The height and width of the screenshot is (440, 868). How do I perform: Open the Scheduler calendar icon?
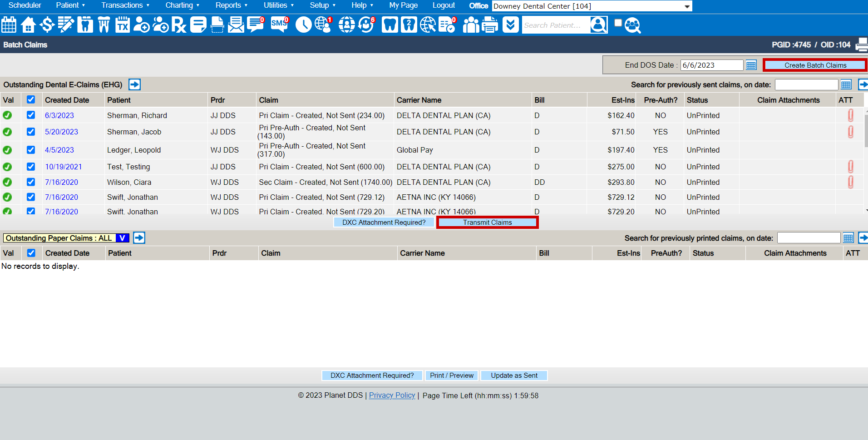pos(9,25)
